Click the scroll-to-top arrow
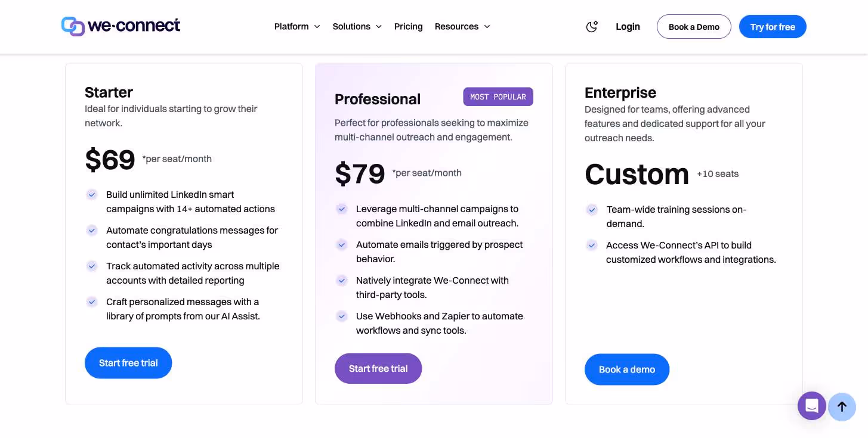Image resolution: width=868 pixels, height=438 pixels. 842,407
